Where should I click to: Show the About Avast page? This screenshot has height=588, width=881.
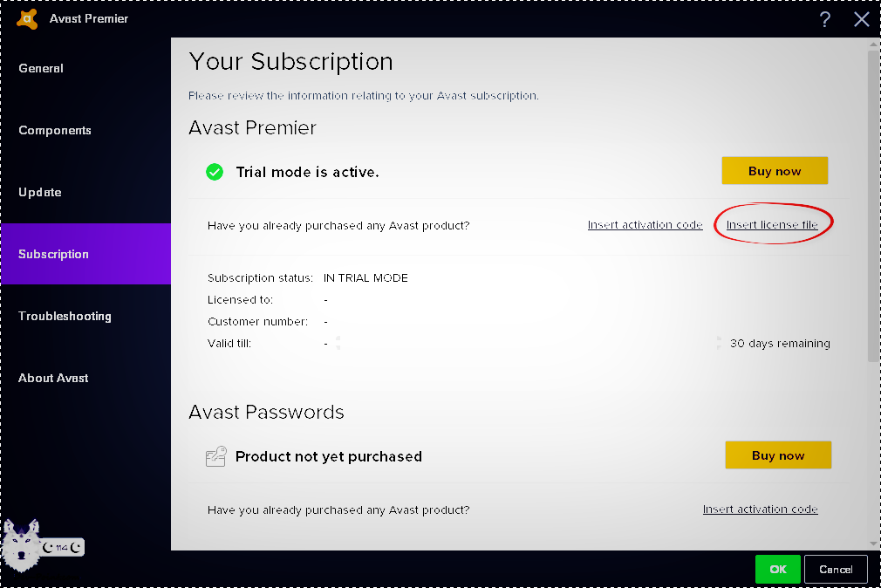click(x=54, y=378)
